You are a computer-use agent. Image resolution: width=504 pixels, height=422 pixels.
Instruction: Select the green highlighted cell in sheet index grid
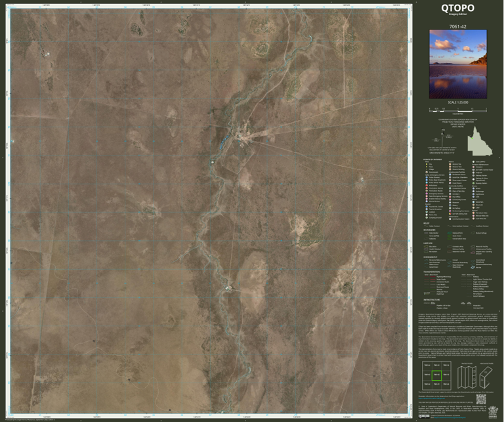click(x=437, y=375)
